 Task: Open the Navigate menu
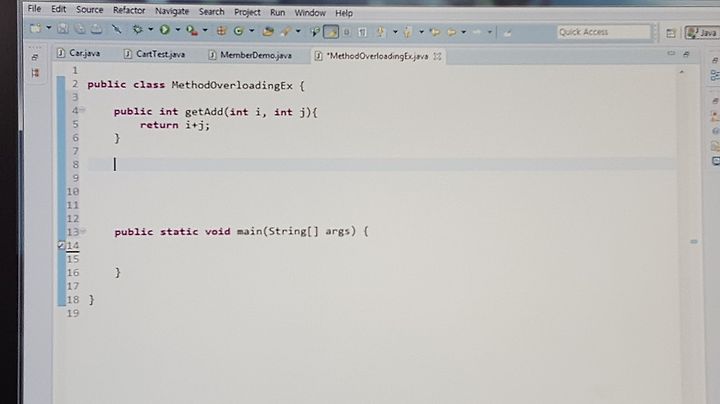(x=172, y=11)
